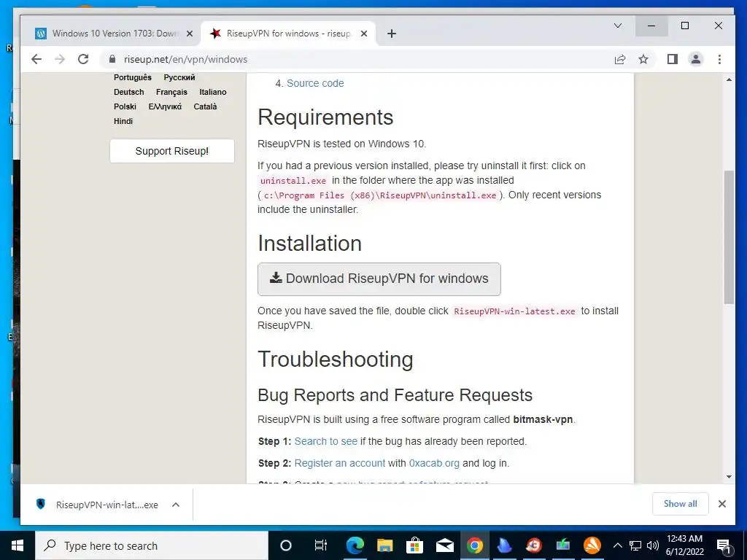Reload the Riseup page

[x=83, y=59]
